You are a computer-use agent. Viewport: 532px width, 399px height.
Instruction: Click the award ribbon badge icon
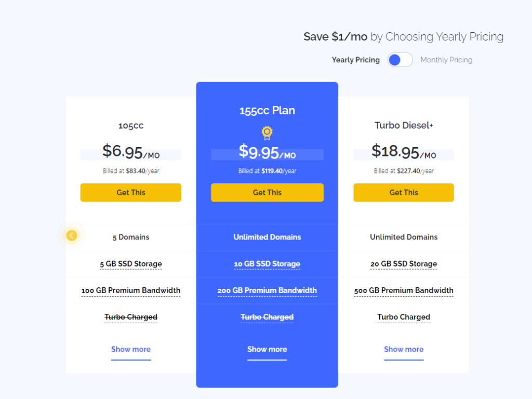(x=267, y=133)
